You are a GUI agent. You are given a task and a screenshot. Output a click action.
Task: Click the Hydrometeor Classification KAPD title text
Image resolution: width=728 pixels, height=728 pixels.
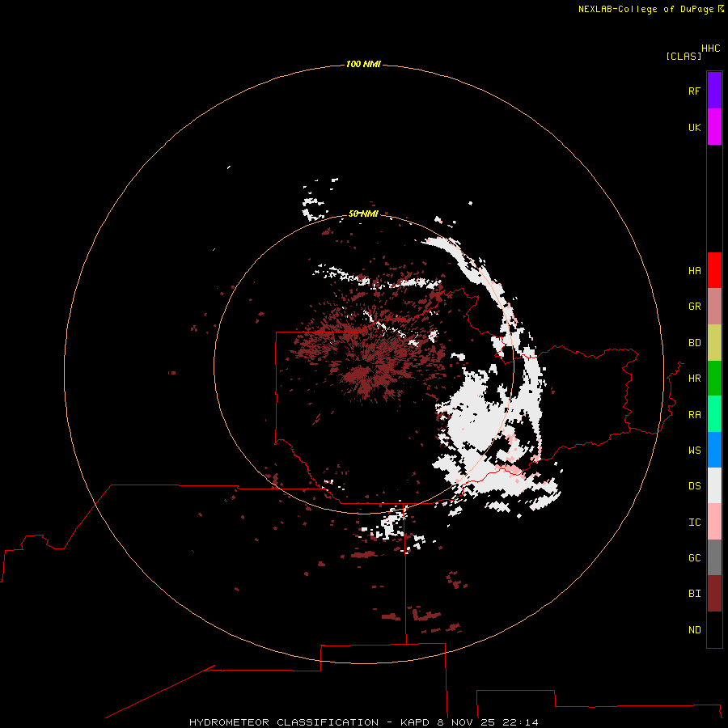coord(363,722)
